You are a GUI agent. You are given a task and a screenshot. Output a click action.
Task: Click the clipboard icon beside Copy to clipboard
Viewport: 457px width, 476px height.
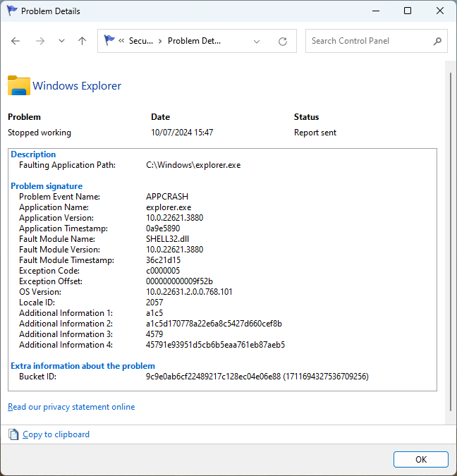coord(13,434)
